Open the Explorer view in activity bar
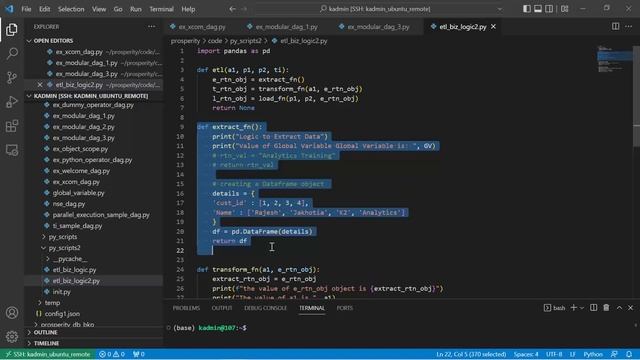640x360 pixels. (12, 29)
